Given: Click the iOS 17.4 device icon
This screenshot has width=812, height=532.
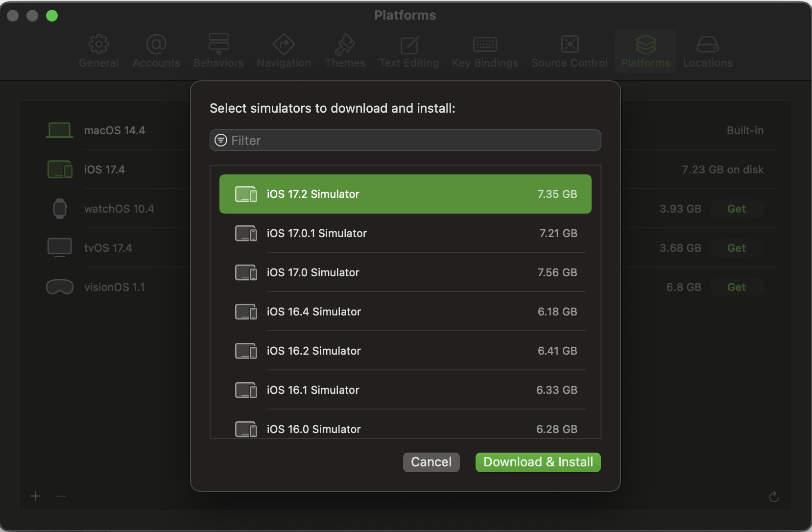Looking at the screenshot, I should pyautogui.click(x=60, y=169).
